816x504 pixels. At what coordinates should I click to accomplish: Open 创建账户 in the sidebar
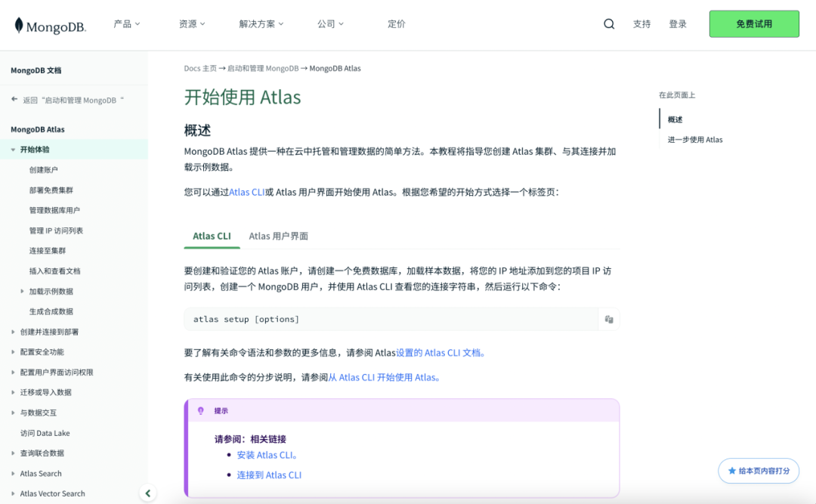click(44, 170)
